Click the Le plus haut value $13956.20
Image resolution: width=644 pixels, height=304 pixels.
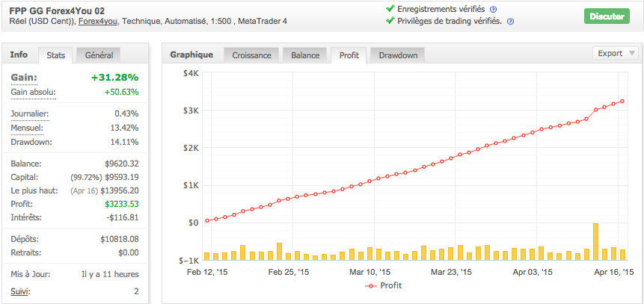120,190
